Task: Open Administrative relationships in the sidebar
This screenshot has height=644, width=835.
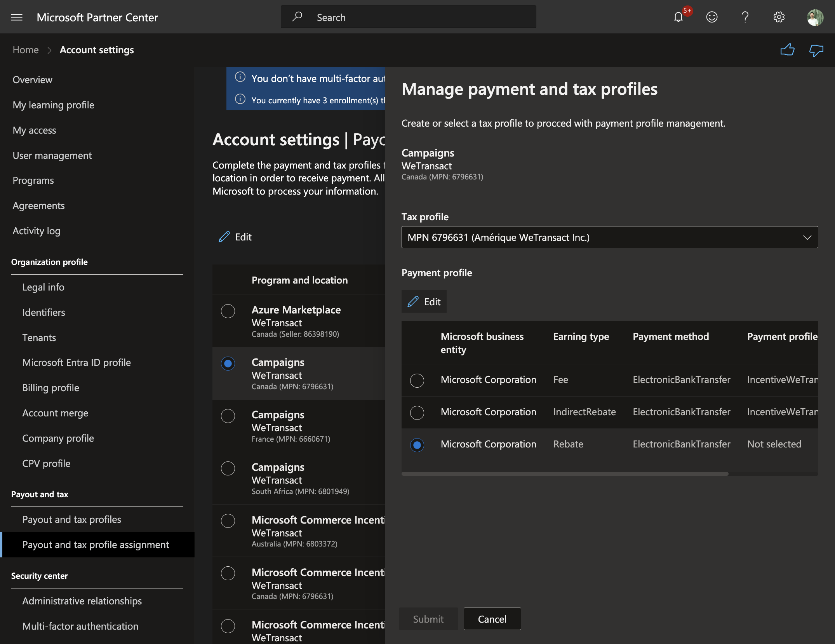Action: pyautogui.click(x=82, y=601)
